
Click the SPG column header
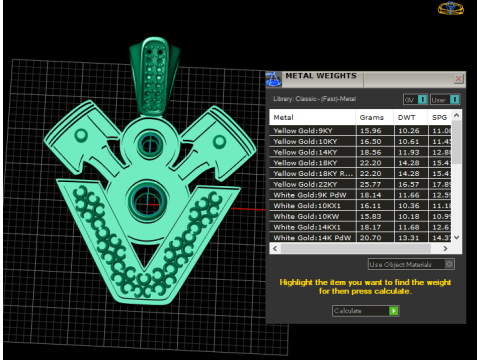tap(440, 117)
